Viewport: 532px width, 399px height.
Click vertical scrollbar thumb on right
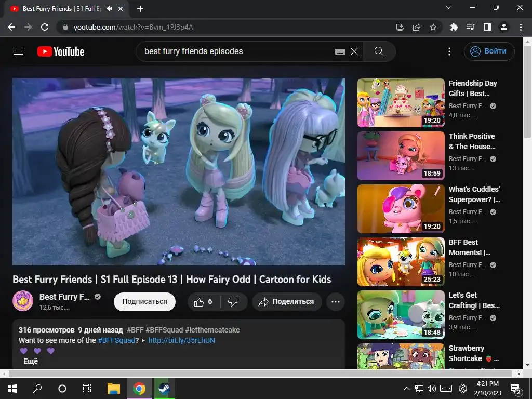527,91
